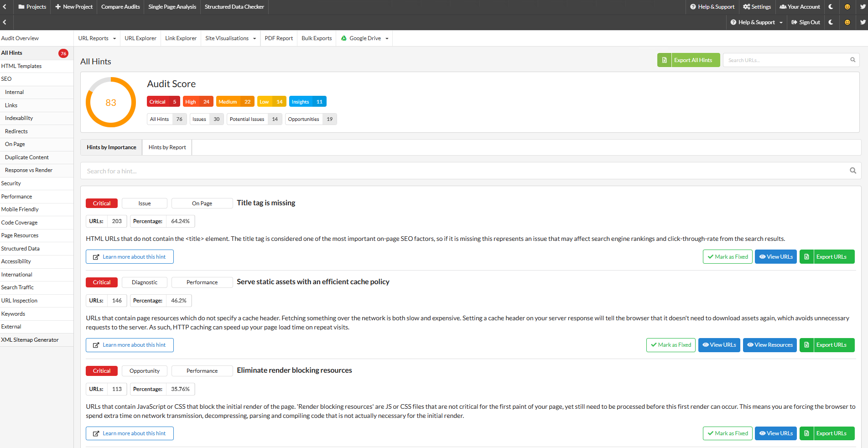Export URLs for cache policy hint
This screenshot has height=448, width=868.
(x=827, y=345)
